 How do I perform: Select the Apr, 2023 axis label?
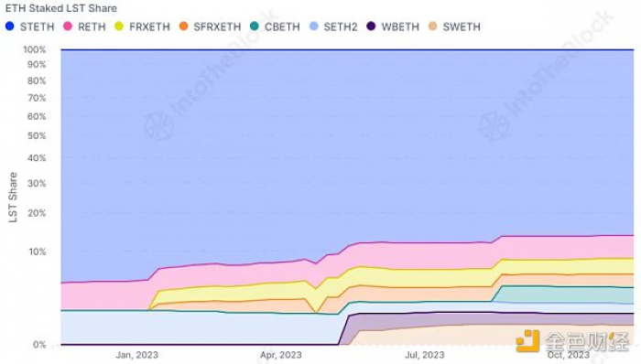[281, 355]
